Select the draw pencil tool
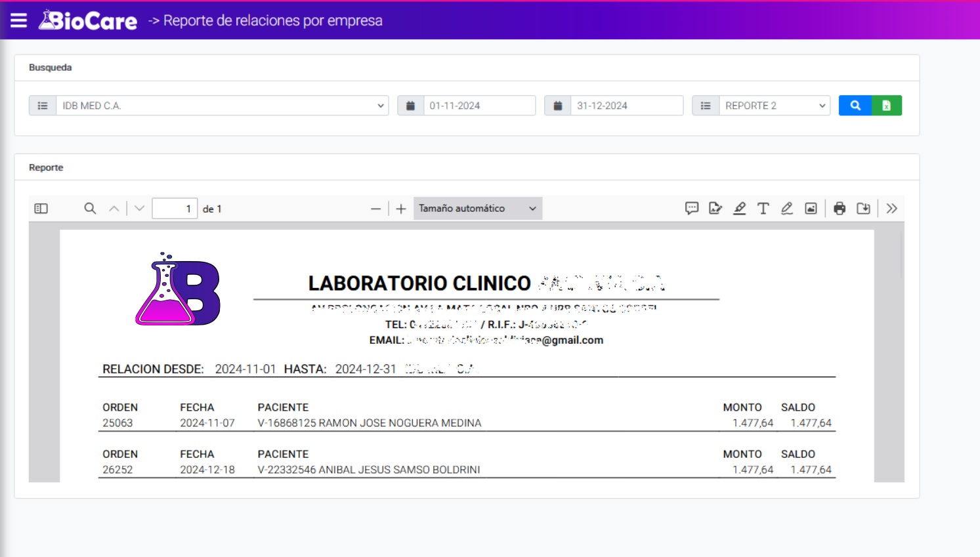 [786, 209]
